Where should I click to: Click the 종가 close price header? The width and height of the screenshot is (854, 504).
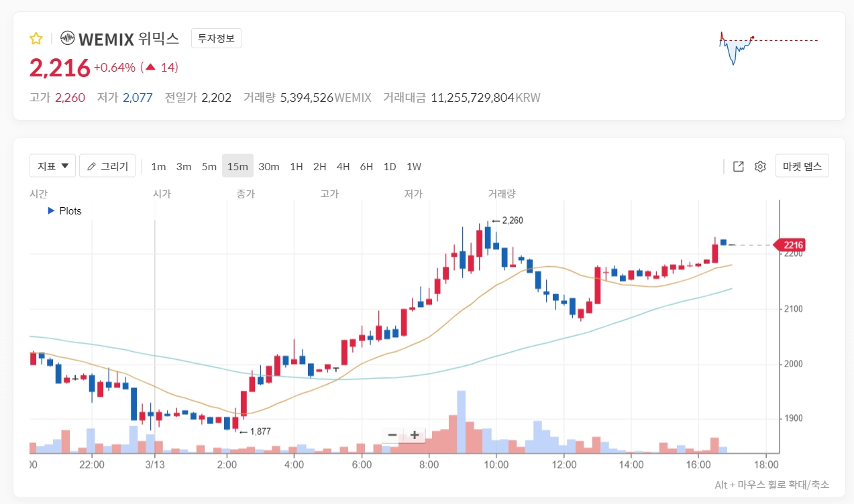(246, 194)
